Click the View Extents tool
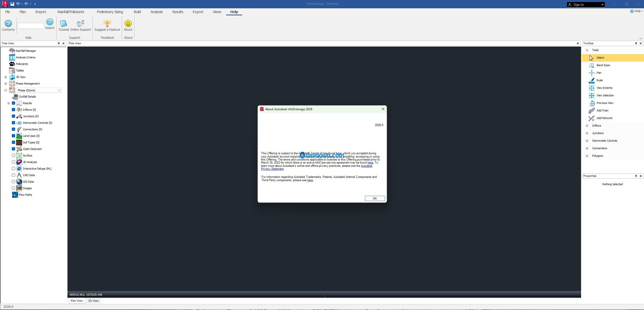Viewport: 644px width, 310px height. [604, 88]
